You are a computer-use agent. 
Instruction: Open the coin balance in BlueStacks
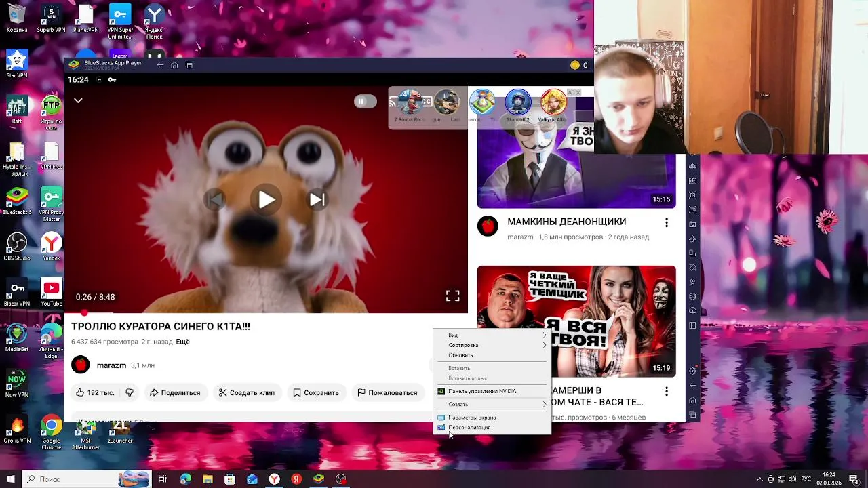[579, 65]
